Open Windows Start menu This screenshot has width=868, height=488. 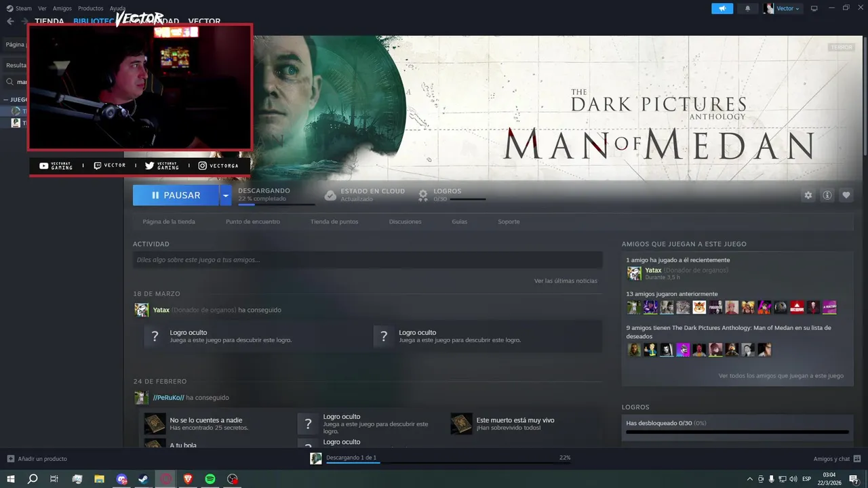coord(10,479)
